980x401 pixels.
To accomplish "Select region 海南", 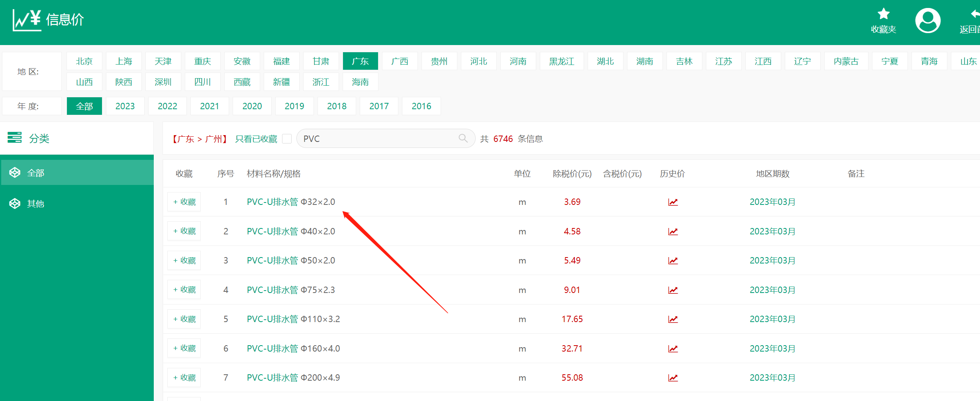I will (x=361, y=82).
